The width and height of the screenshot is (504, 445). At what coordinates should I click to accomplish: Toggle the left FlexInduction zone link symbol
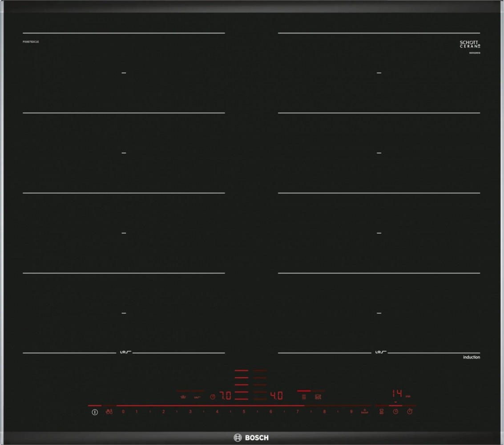pyautogui.click(x=124, y=353)
